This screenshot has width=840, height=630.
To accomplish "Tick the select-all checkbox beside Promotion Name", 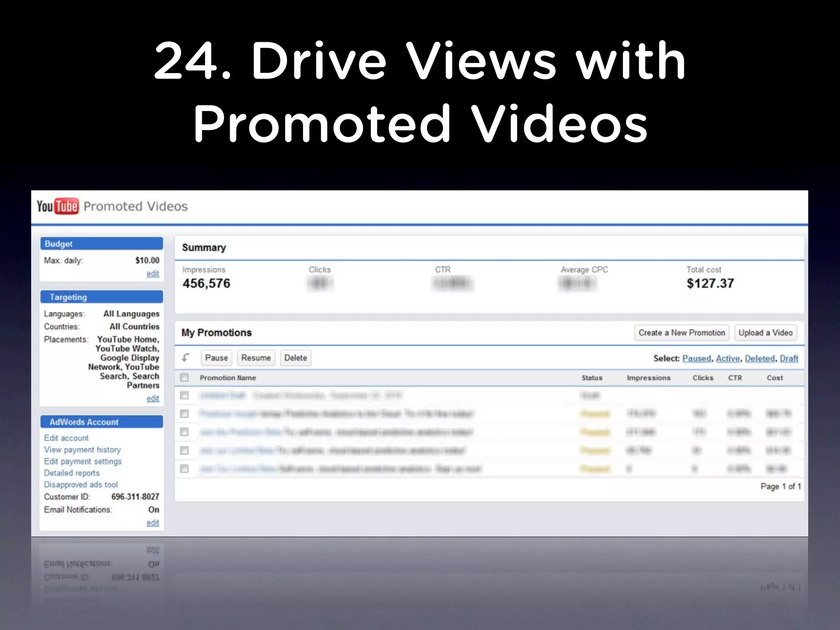I will coord(185,377).
